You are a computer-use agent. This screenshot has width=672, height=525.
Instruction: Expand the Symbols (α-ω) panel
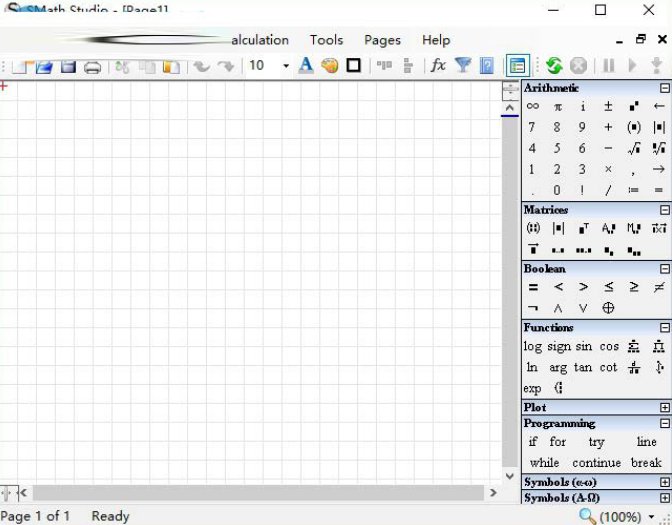pyautogui.click(x=665, y=482)
